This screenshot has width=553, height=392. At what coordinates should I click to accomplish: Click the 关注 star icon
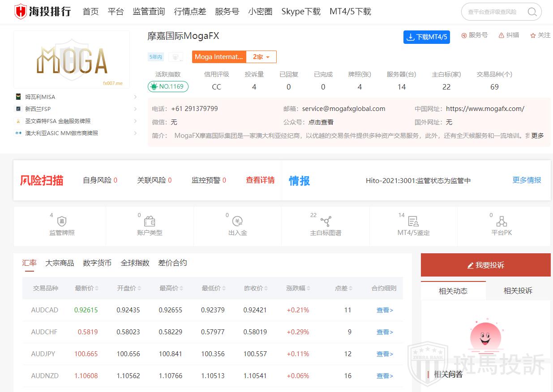(533, 35)
